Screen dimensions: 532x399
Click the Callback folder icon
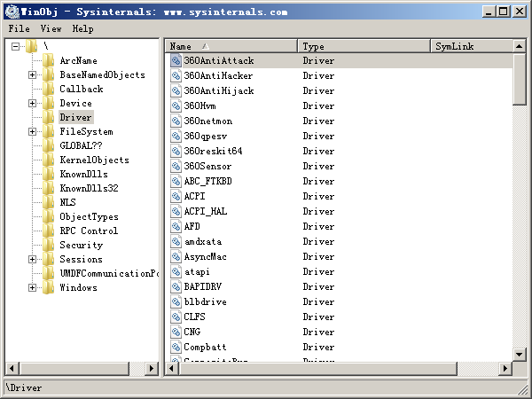[x=48, y=89]
